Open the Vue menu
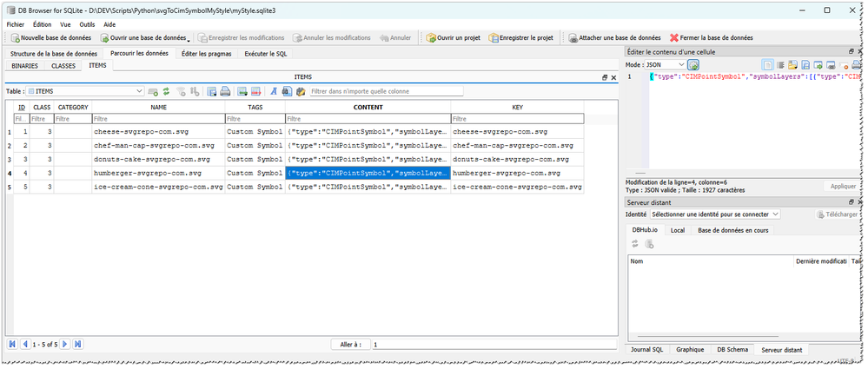Screen dimensions: 868x369 (x=65, y=24)
